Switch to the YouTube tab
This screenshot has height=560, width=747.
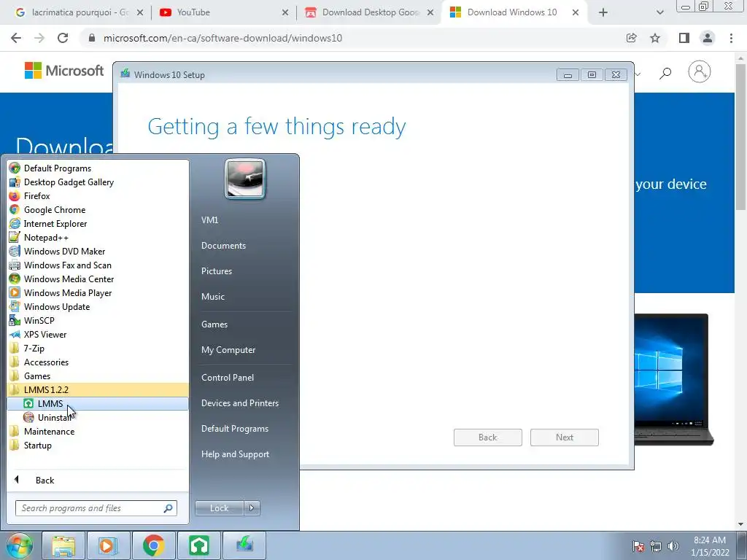tap(224, 12)
